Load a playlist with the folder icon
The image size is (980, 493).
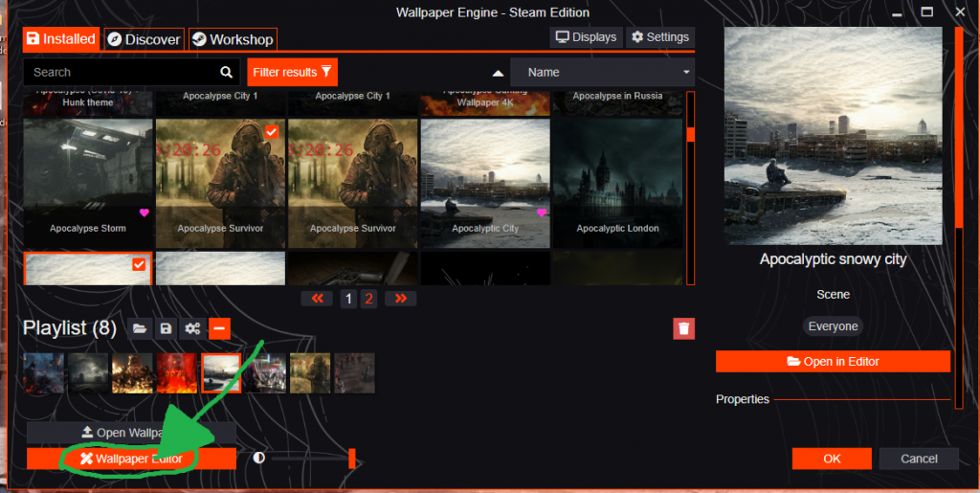(x=140, y=328)
